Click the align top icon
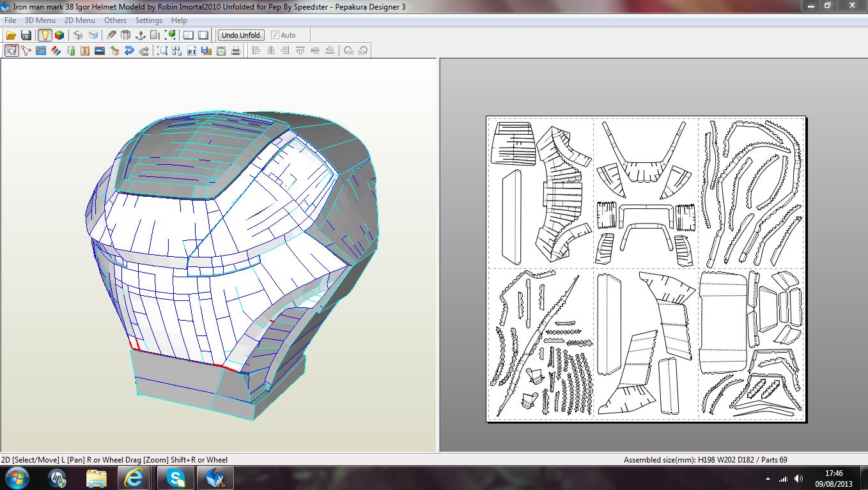The image size is (868, 490). point(300,50)
